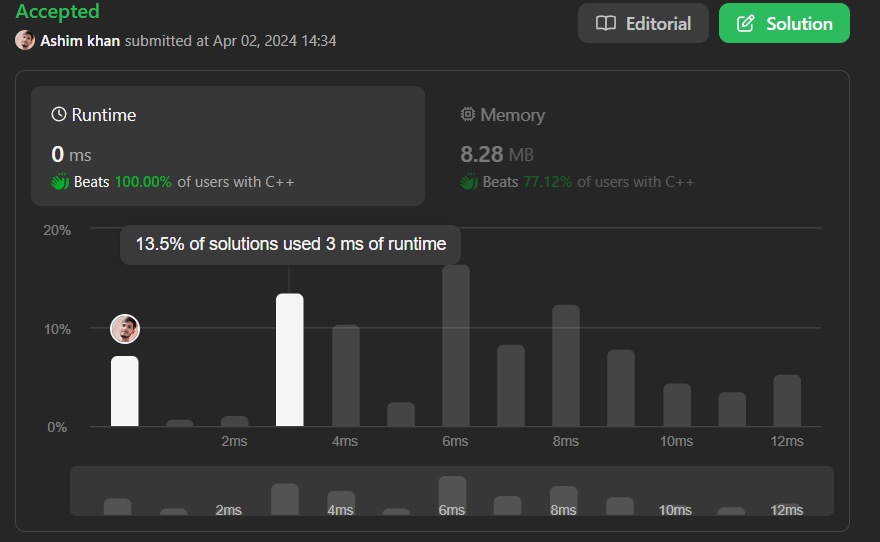Click Ashim khan's profile avatar at top

[x=25, y=41]
